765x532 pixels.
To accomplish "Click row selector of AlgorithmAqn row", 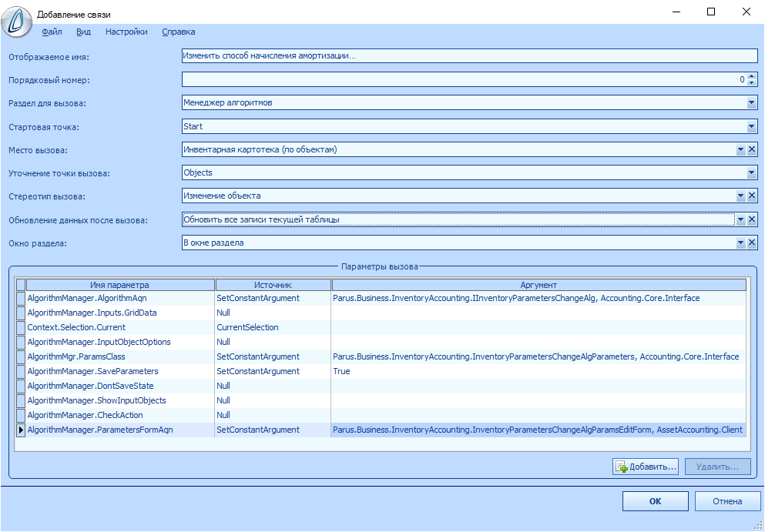I will point(21,298).
